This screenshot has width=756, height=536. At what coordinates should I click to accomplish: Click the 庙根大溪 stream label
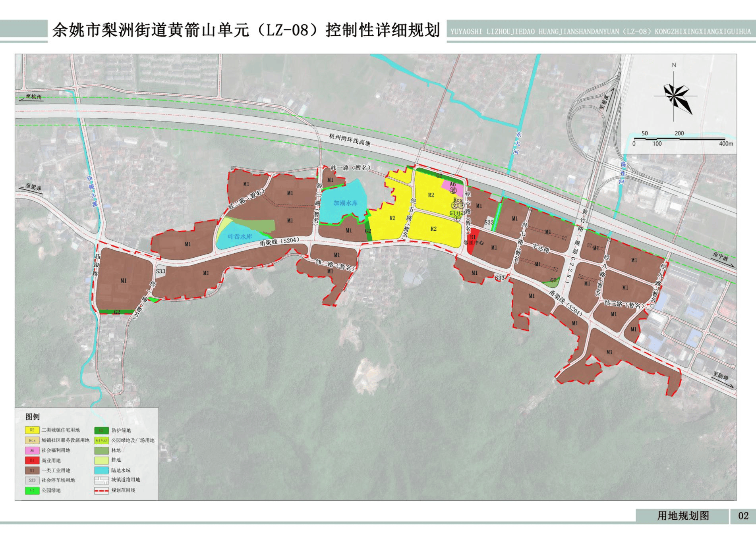pyautogui.click(x=92, y=192)
